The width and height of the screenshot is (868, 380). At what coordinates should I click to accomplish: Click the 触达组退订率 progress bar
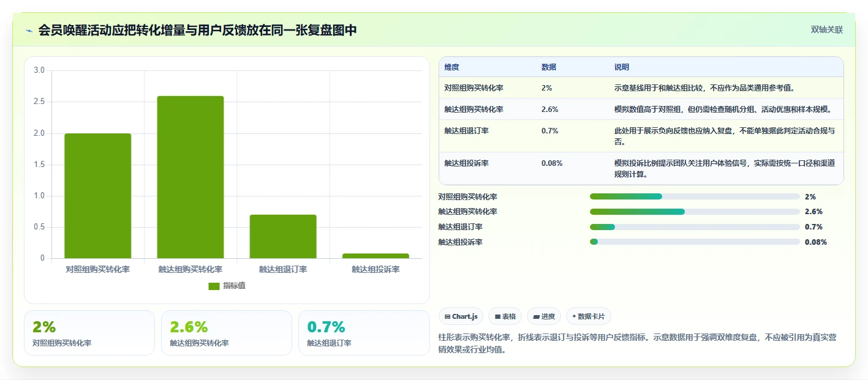[x=695, y=227]
